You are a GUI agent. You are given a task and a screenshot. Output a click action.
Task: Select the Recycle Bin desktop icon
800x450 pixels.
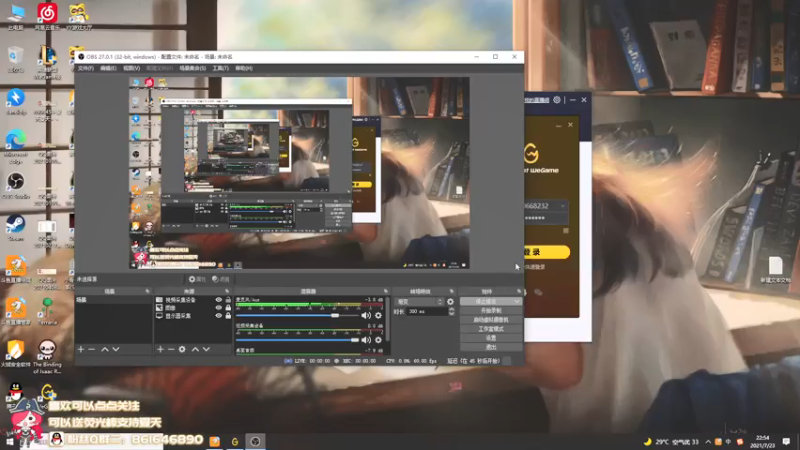tap(16, 60)
